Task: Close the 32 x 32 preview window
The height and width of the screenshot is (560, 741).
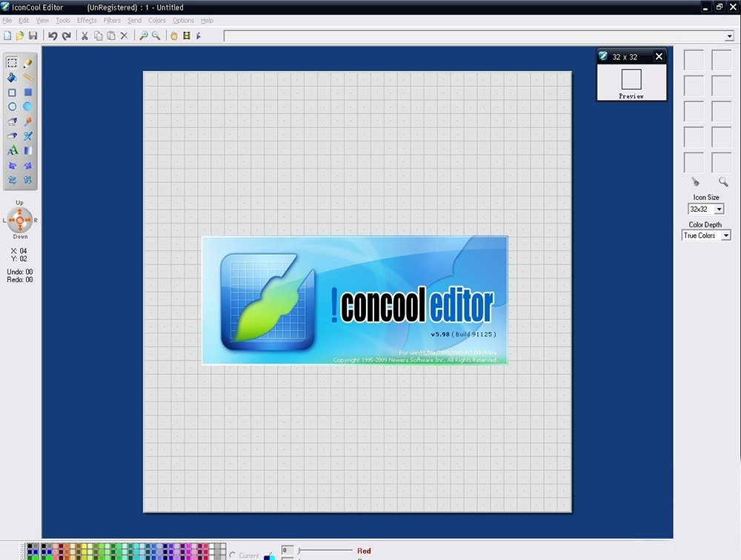Action: (x=659, y=57)
